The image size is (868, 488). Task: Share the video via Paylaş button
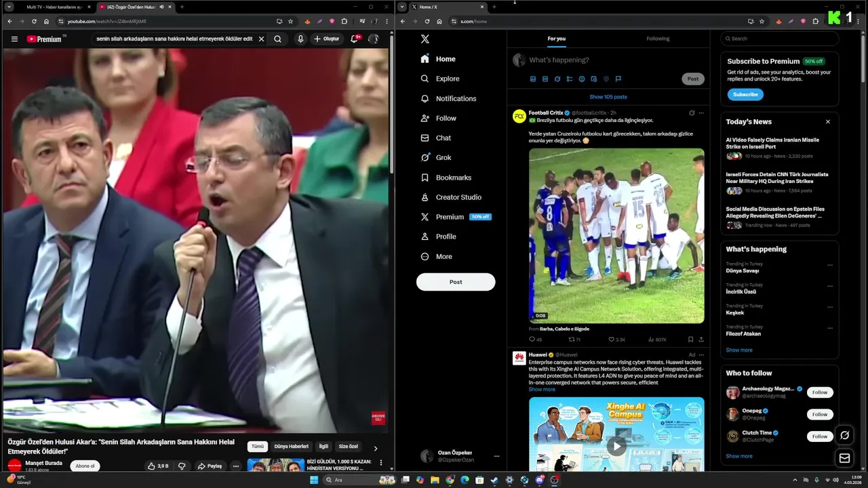(x=210, y=466)
